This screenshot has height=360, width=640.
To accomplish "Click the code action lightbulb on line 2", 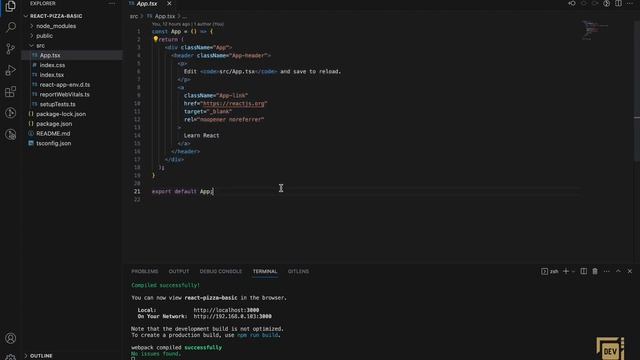I will [156, 40].
